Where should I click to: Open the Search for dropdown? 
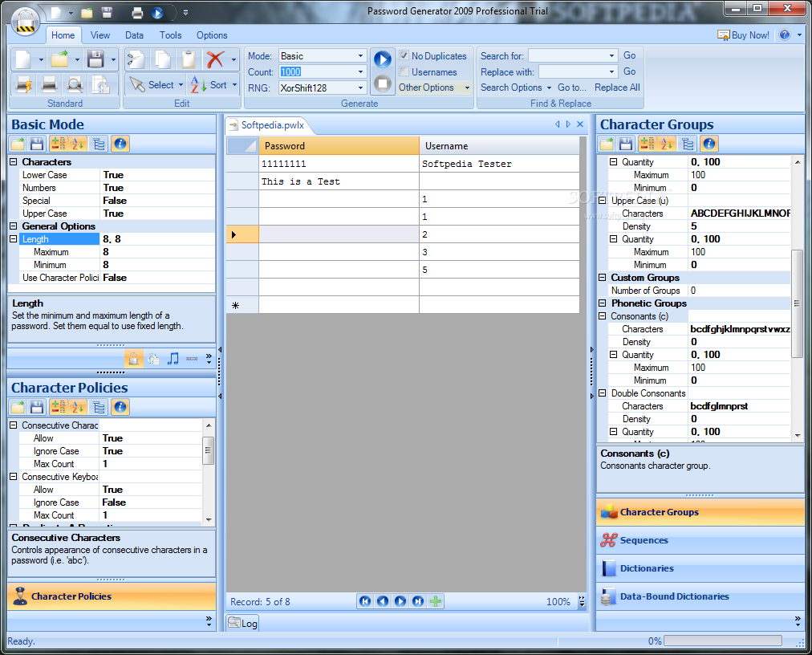[611, 55]
